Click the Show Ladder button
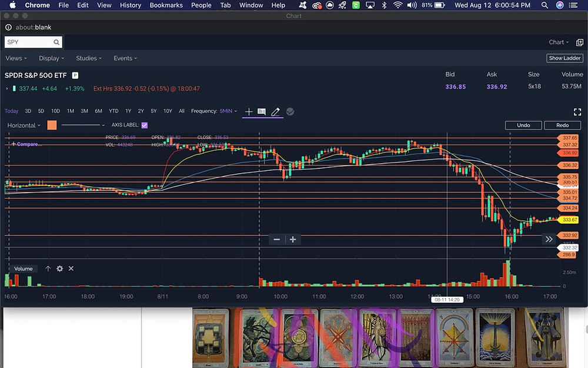This screenshot has width=588, height=368. tap(564, 58)
